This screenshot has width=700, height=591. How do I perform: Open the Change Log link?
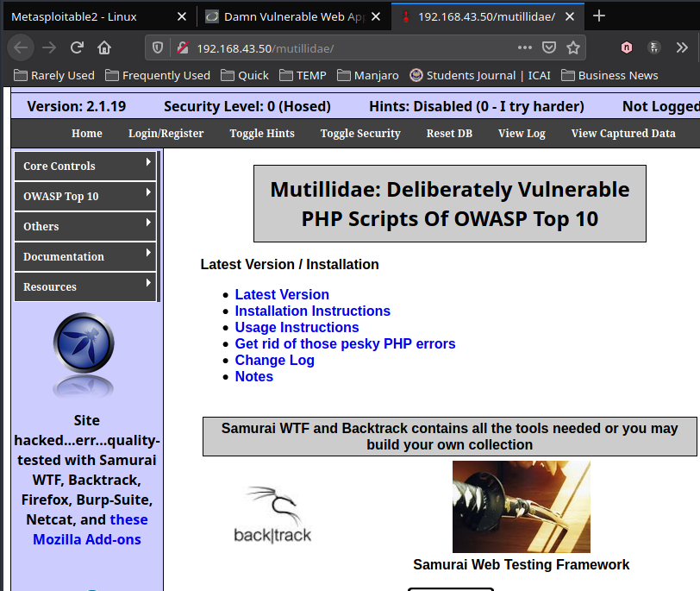(x=274, y=360)
